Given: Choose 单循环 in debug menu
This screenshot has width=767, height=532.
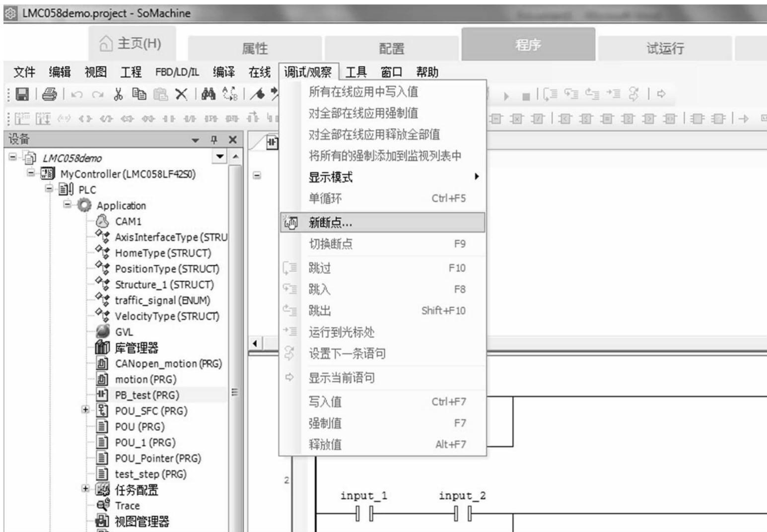Looking at the screenshot, I should pyautogui.click(x=382, y=199).
